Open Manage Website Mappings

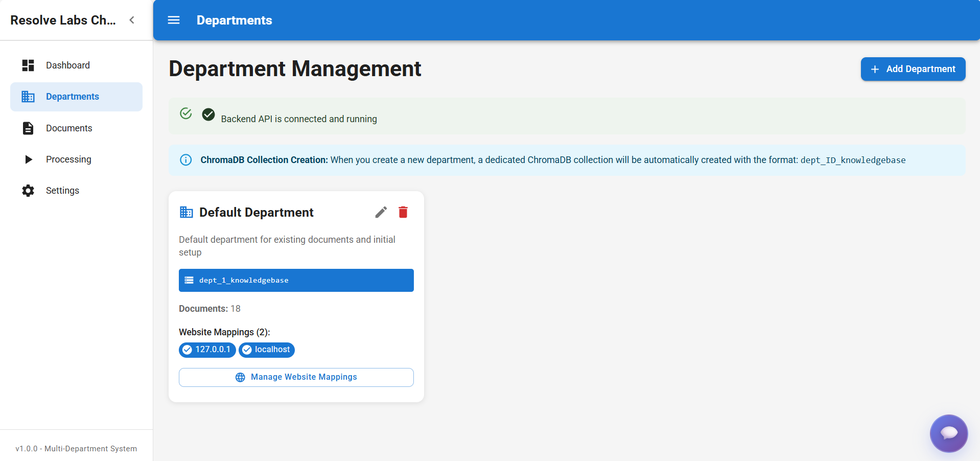296,377
